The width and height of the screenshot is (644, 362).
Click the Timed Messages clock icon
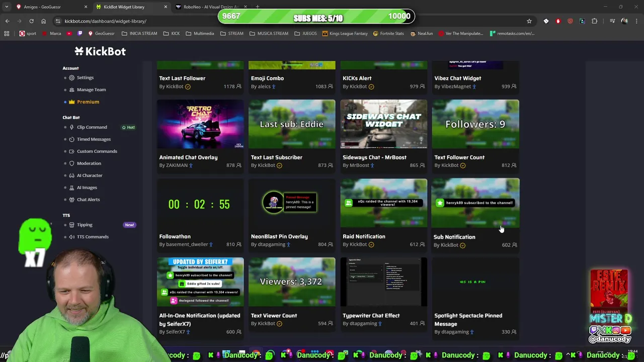pos(71,139)
